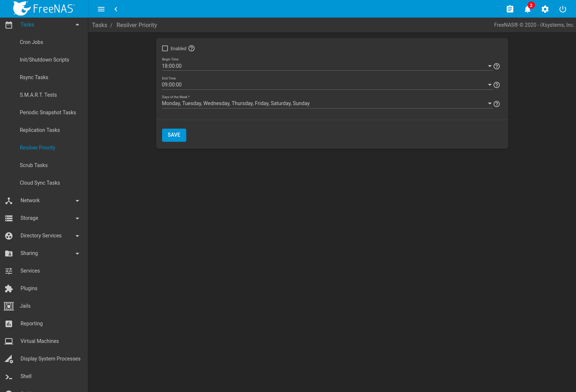Screen dimensions: 576x392
Task: Click the FreeNAS logo
Action: point(44,8)
